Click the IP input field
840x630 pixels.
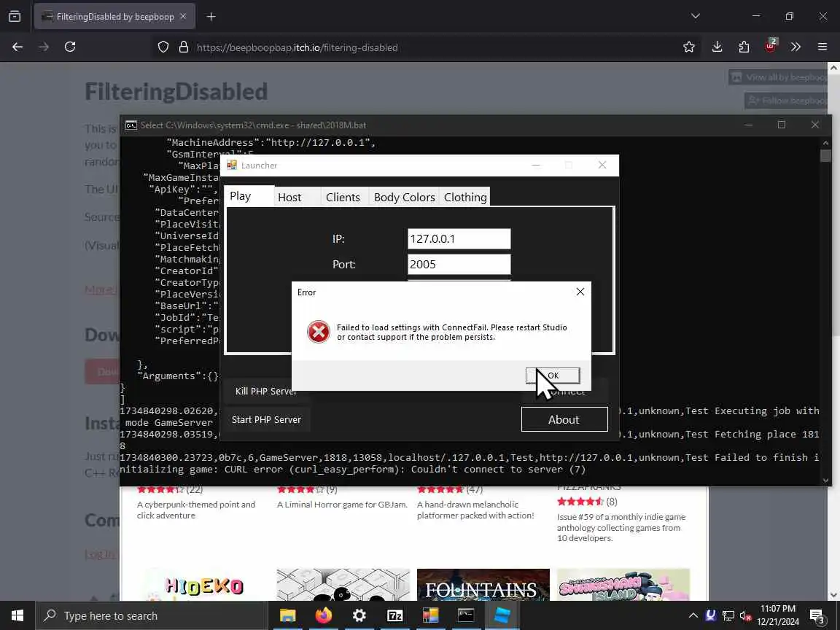459,239
